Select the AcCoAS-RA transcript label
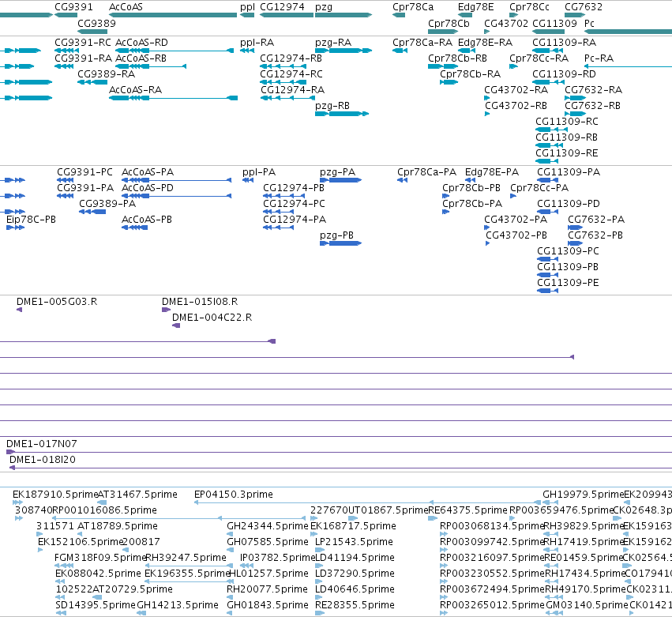The height and width of the screenshot is (617, 672). (136, 90)
